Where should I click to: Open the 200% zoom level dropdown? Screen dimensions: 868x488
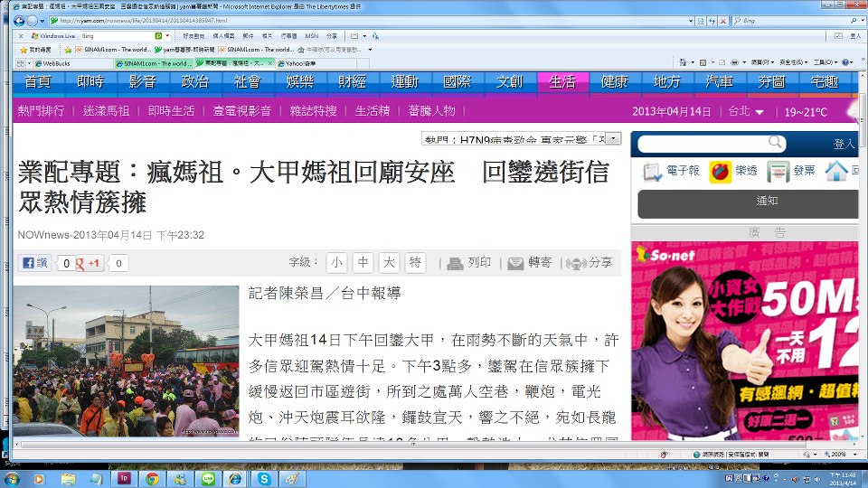(x=854, y=454)
